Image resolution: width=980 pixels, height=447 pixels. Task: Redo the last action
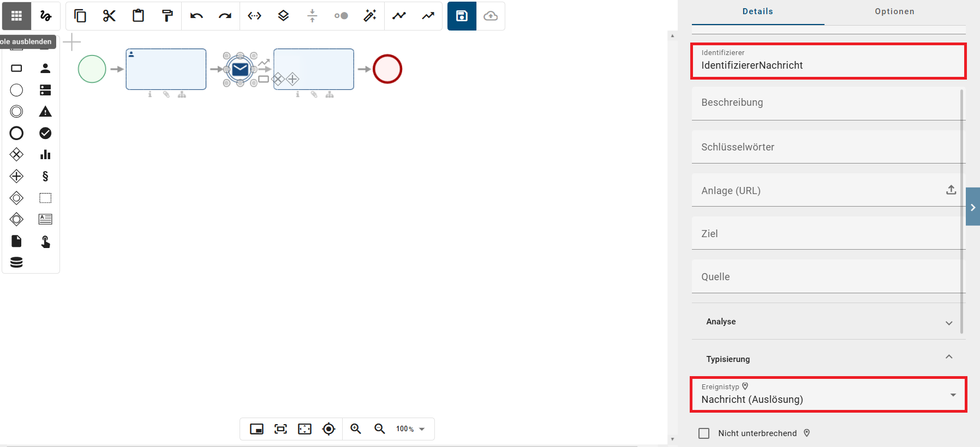point(225,16)
